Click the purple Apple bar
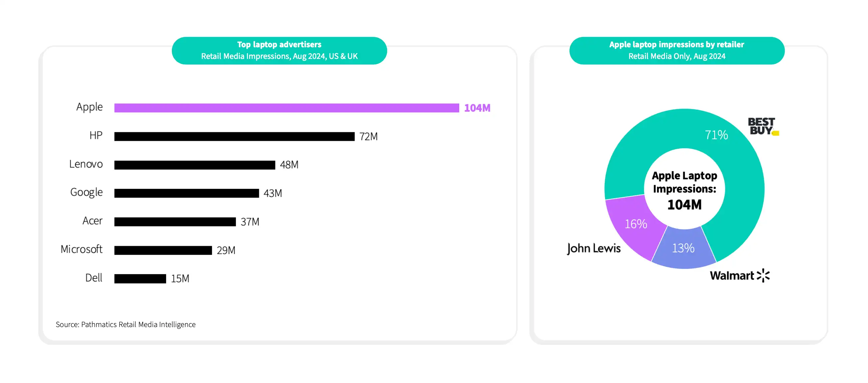The height and width of the screenshot is (383, 868). pos(287,108)
